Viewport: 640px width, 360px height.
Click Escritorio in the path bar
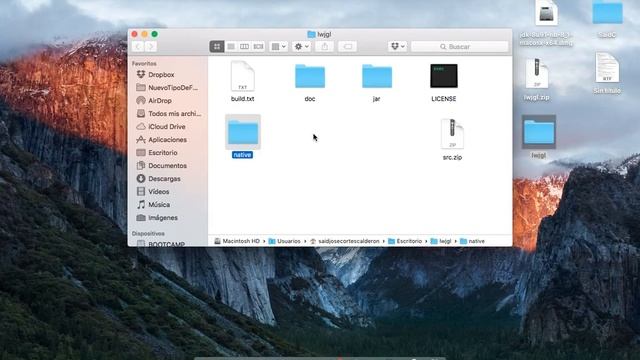coord(405,241)
